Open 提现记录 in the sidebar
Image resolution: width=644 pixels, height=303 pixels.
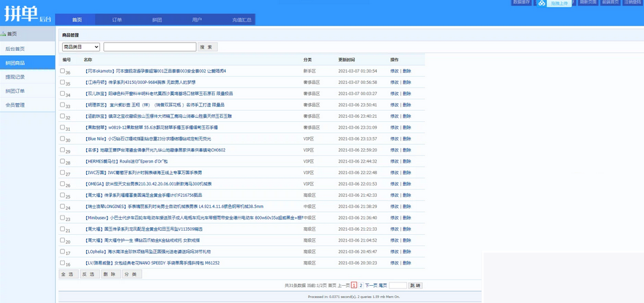point(15,77)
